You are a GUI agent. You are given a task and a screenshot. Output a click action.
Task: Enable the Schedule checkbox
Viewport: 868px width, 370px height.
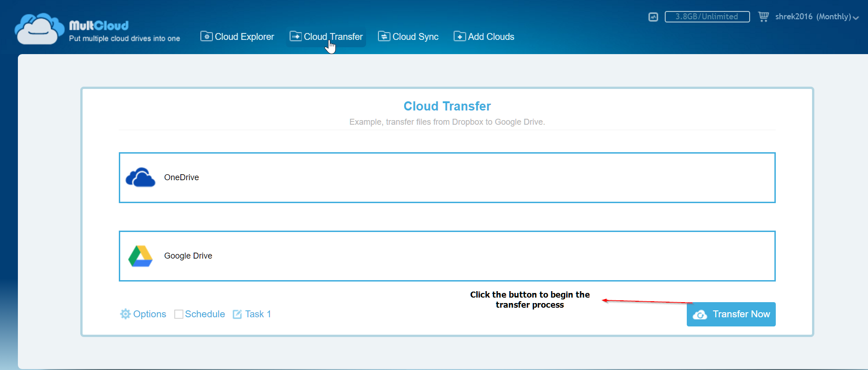tap(179, 314)
